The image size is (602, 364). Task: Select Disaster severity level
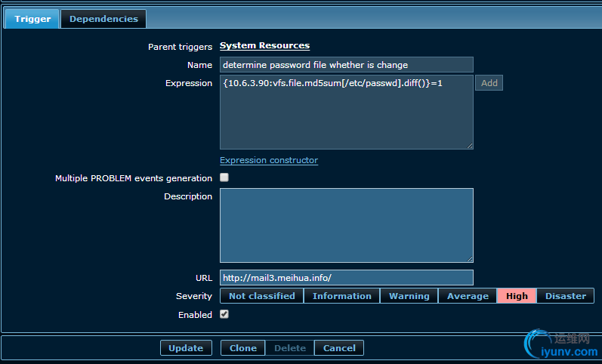(565, 296)
